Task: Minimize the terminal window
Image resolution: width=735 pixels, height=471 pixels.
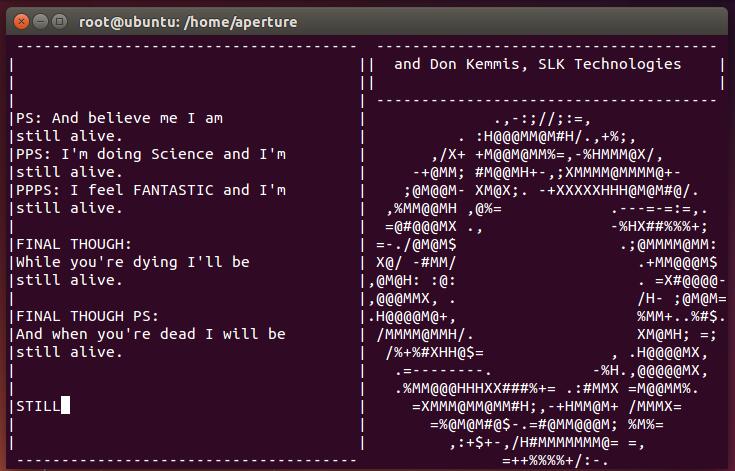Action: (40, 22)
